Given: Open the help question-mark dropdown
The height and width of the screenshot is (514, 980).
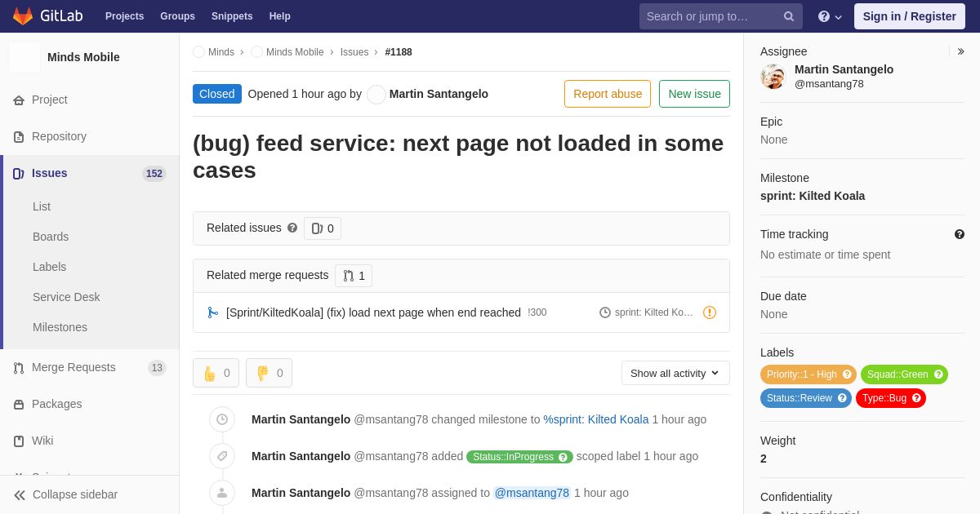Looking at the screenshot, I should click(x=830, y=16).
